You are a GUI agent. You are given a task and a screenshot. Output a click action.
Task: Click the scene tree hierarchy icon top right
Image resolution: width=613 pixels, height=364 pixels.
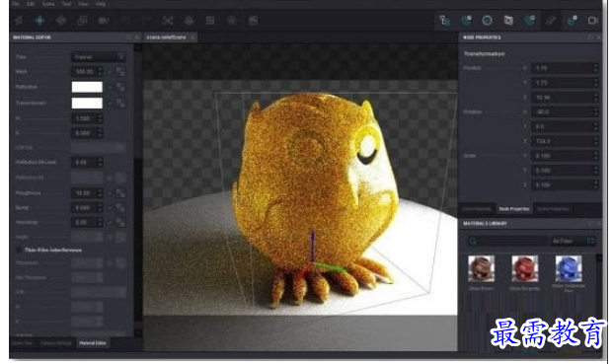(x=444, y=21)
